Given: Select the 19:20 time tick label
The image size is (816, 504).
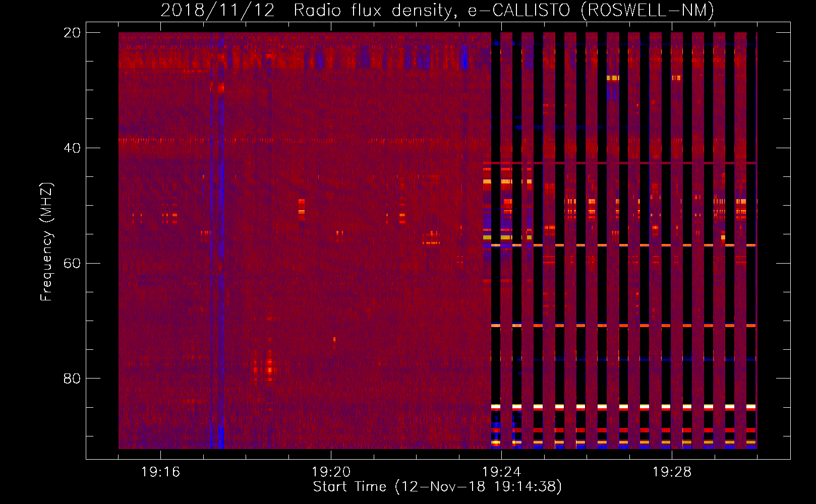Looking at the screenshot, I should (331, 472).
